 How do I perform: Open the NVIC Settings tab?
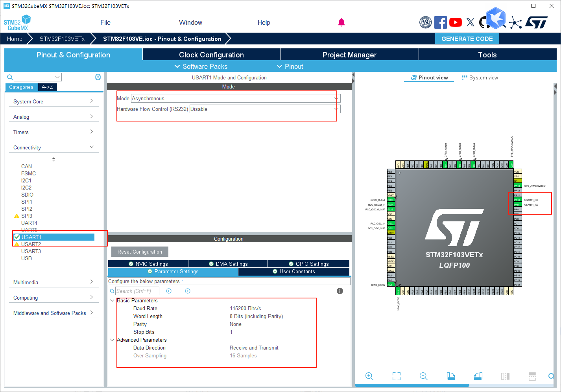pyautogui.click(x=148, y=264)
